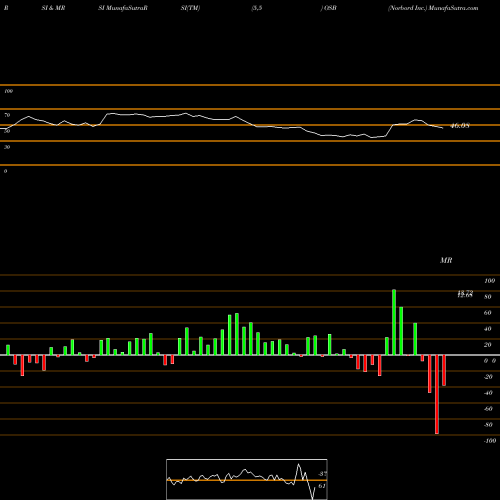Select the longest red bar in MR histogram
The width and height of the screenshot is (500, 500).
point(437,394)
